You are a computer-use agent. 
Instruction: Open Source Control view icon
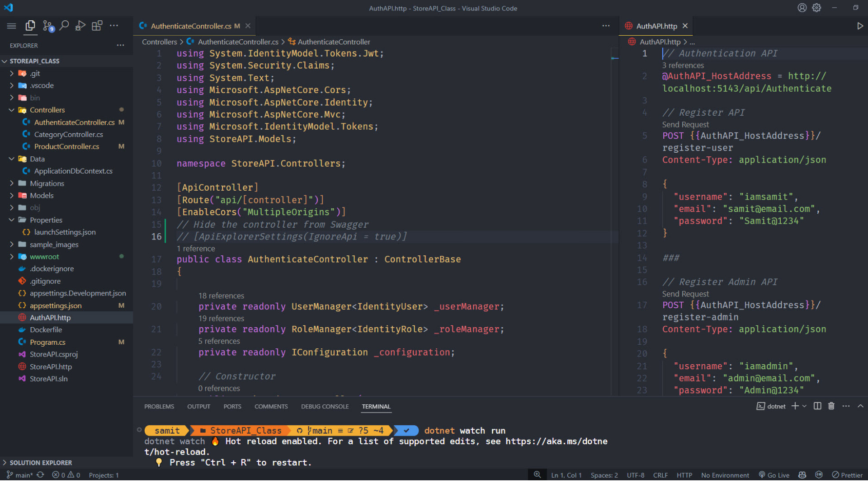point(48,26)
